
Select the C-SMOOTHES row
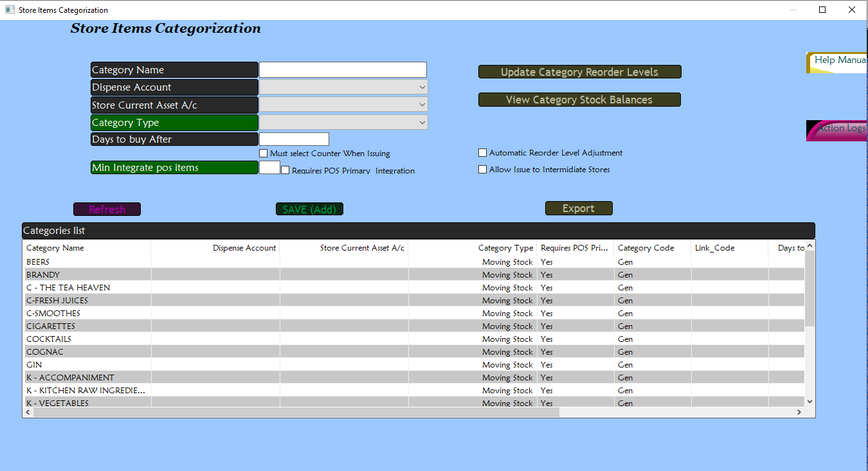pos(413,314)
